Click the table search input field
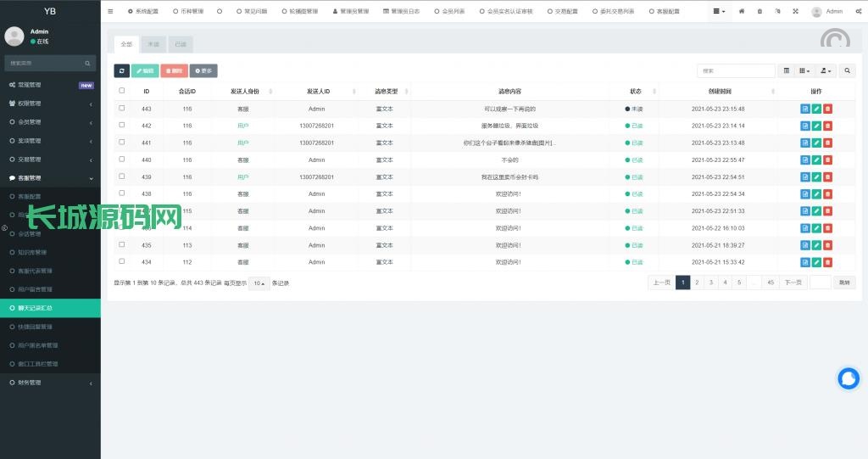This screenshot has height=459, width=868. pyautogui.click(x=735, y=71)
